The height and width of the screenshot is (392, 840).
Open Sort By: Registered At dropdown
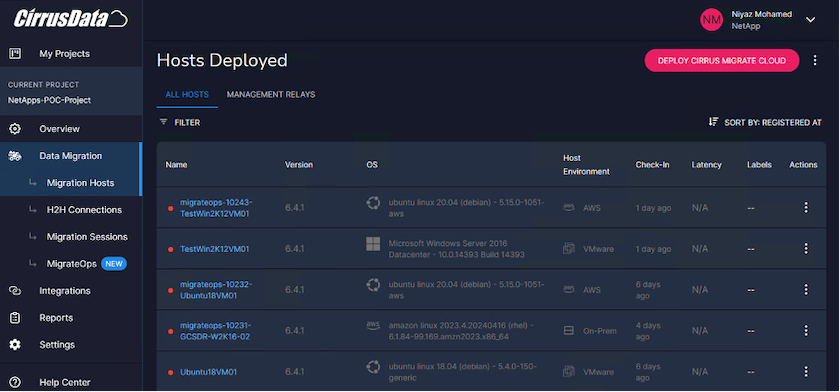(x=765, y=122)
